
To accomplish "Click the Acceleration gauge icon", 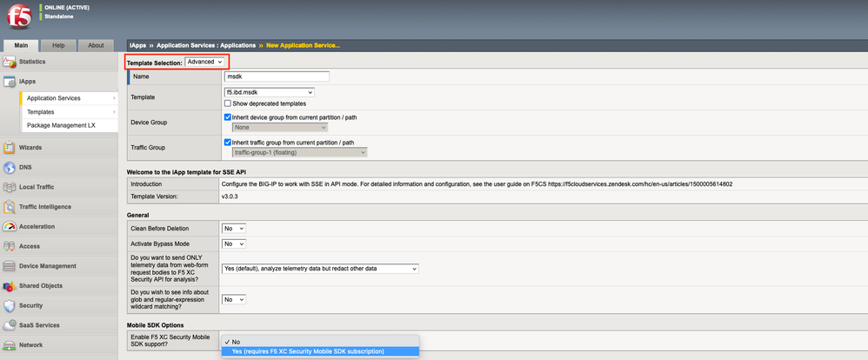I will click(10, 227).
